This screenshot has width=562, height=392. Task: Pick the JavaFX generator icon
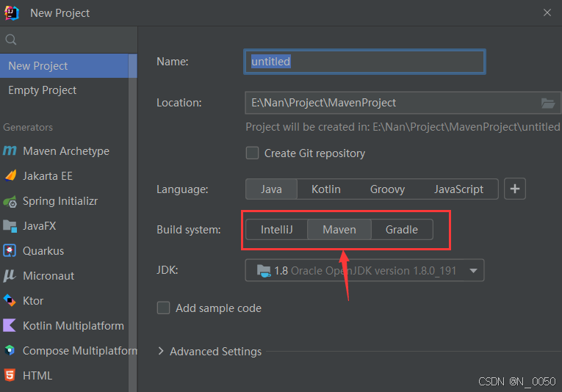tap(10, 226)
